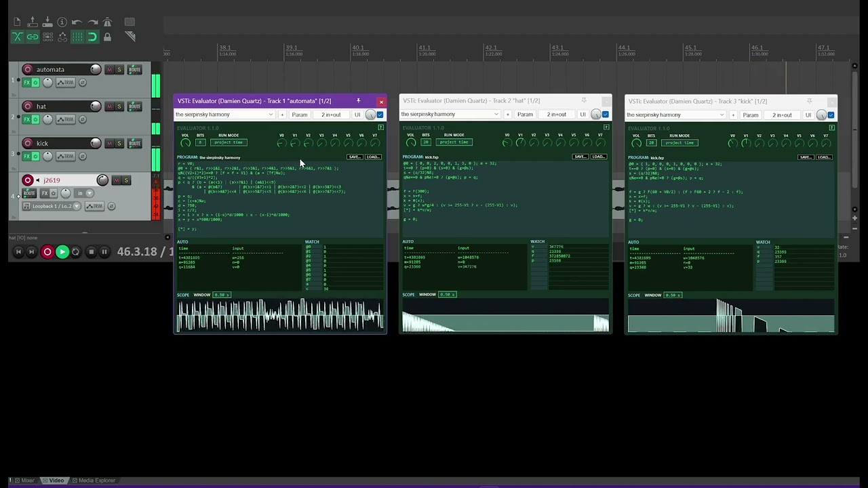
Task: Click LOAD... in automata Evaluator
Action: coord(373,157)
